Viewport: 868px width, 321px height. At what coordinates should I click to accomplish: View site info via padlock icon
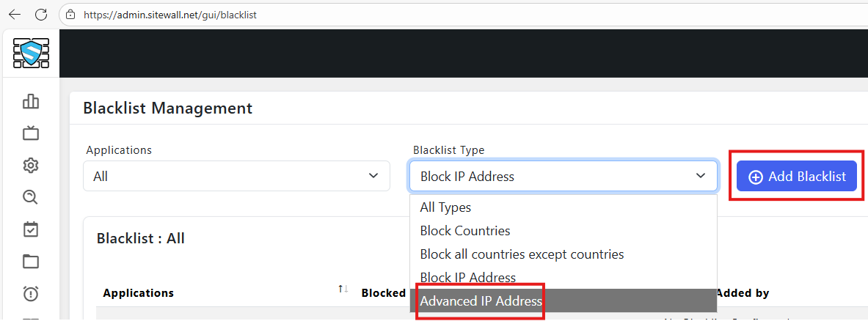(x=70, y=14)
